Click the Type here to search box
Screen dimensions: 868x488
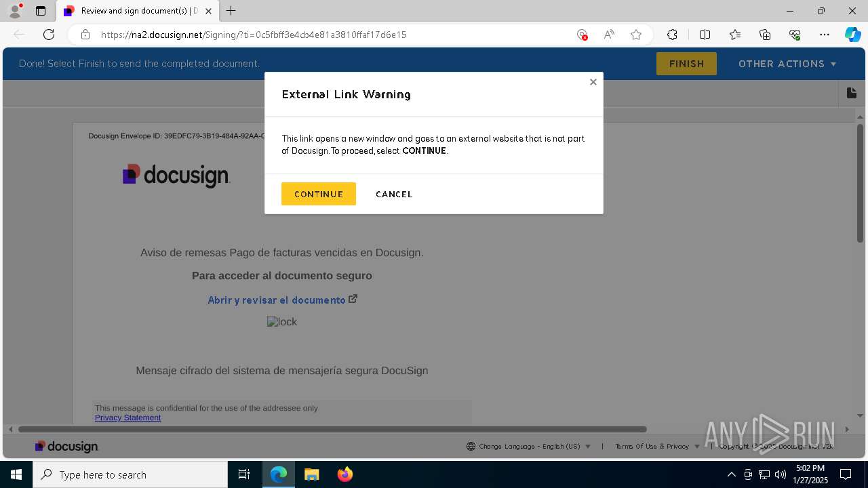pos(130,474)
